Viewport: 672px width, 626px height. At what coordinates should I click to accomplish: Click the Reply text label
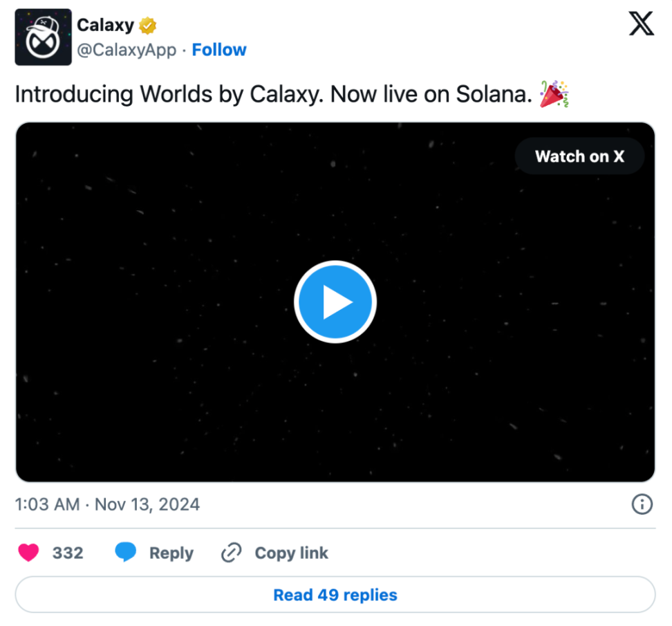tap(171, 553)
